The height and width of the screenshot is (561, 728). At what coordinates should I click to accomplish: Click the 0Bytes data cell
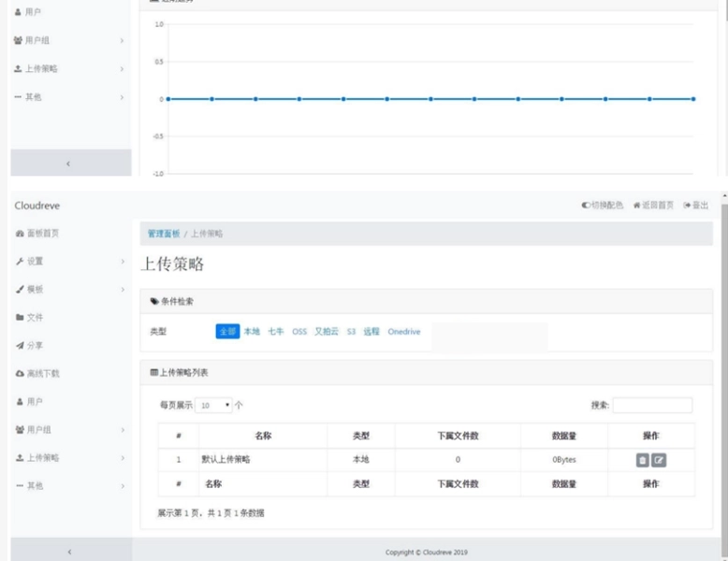point(564,459)
